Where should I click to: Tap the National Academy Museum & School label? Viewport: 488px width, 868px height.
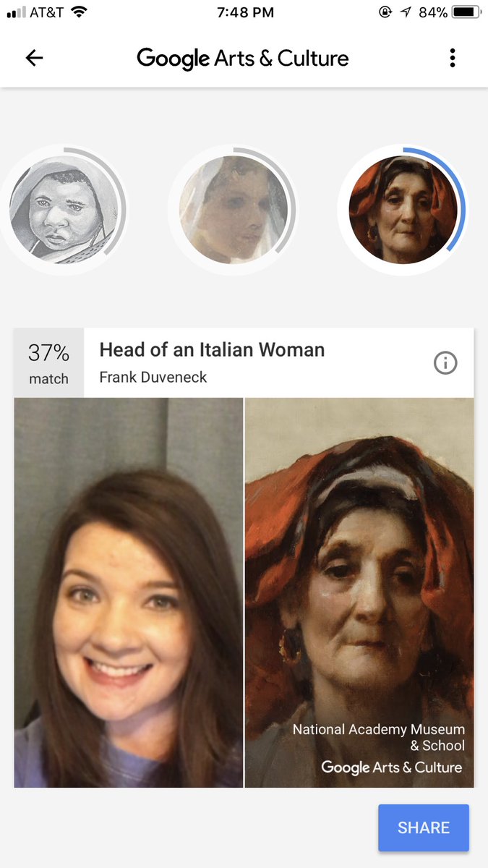coord(379,737)
